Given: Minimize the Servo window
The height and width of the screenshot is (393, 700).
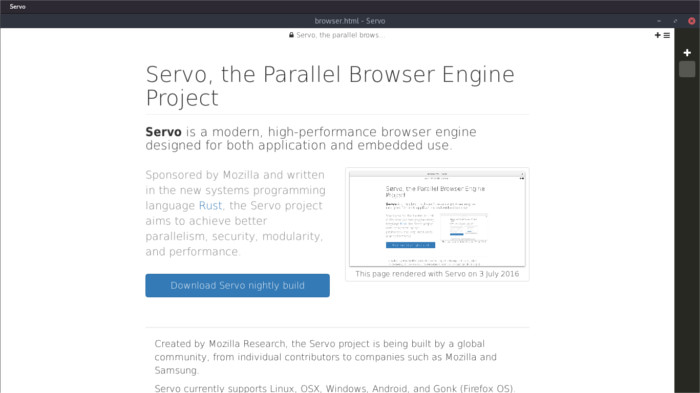Looking at the screenshot, I should (659, 21).
